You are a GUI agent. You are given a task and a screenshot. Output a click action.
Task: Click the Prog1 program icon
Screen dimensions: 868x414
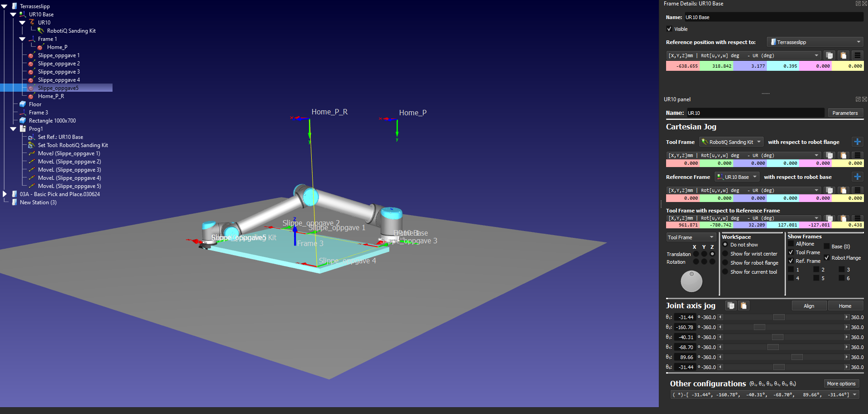pos(23,129)
